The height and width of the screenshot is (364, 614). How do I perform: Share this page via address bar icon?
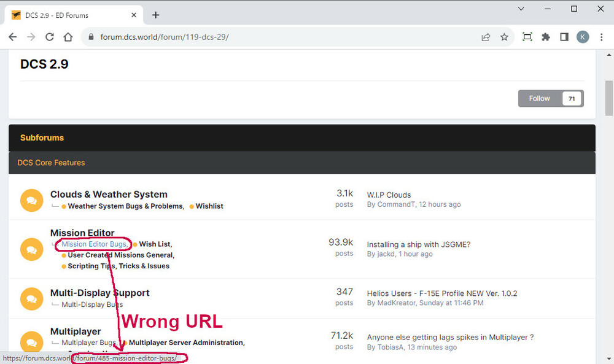[486, 37]
